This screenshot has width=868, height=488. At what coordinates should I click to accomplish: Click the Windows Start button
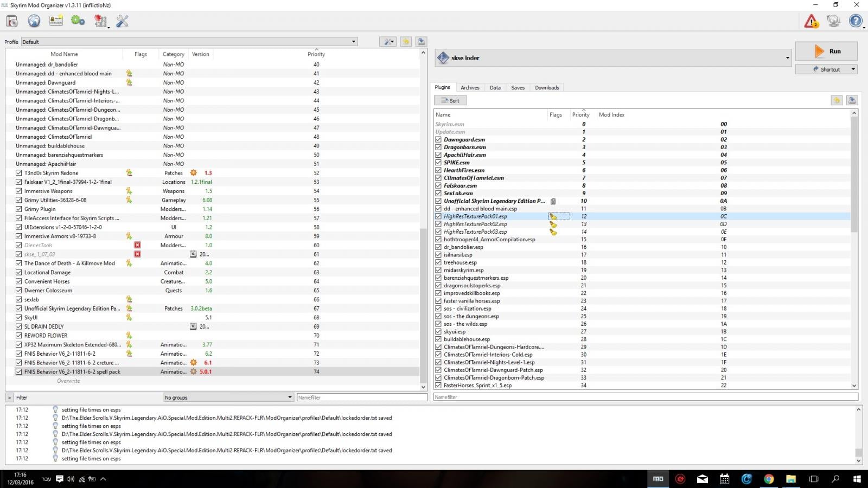click(857, 479)
